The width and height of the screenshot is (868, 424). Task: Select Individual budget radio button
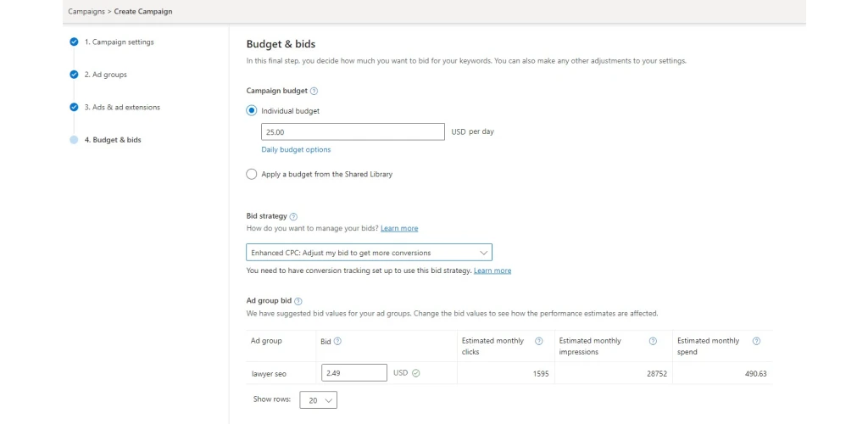(251, 111)
